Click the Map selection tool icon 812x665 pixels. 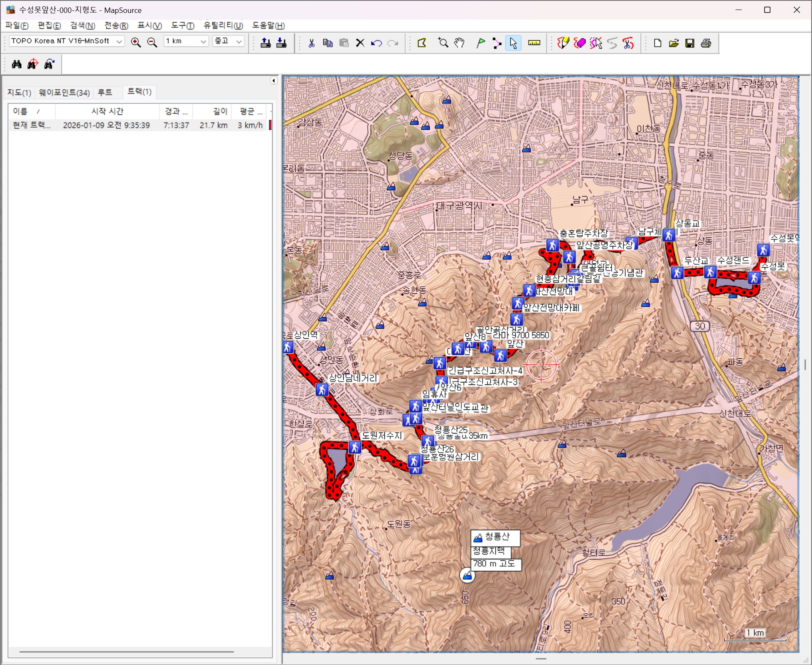pos(422,43)
